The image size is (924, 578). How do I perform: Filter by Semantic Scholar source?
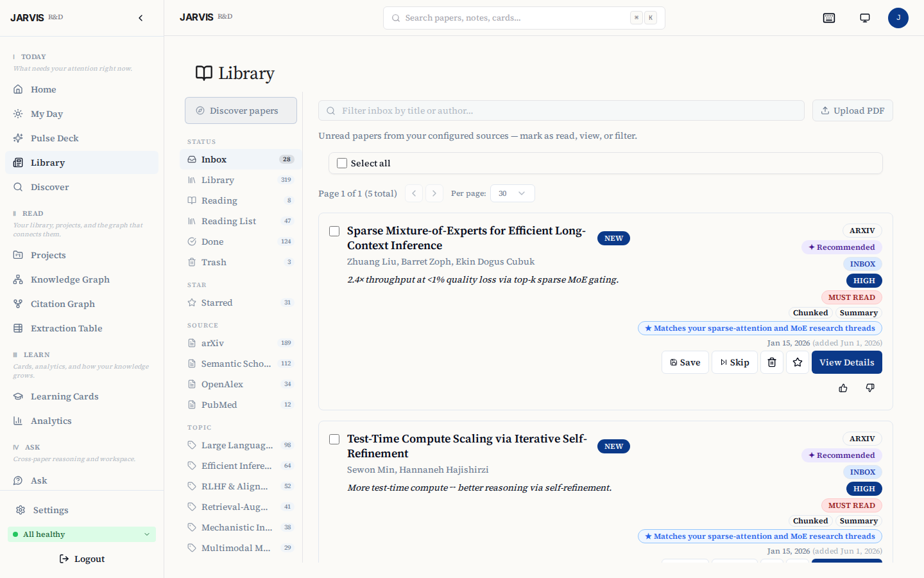coord(241,363)
